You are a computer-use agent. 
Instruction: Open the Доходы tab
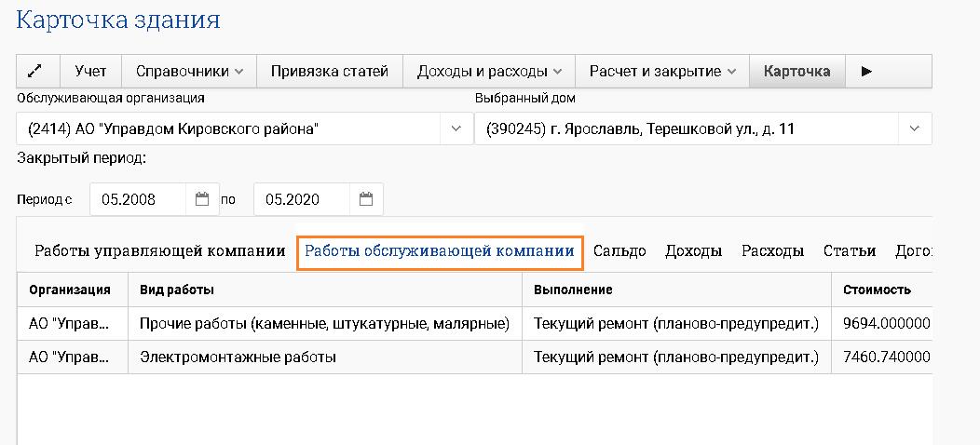click(x=693, y=251)
